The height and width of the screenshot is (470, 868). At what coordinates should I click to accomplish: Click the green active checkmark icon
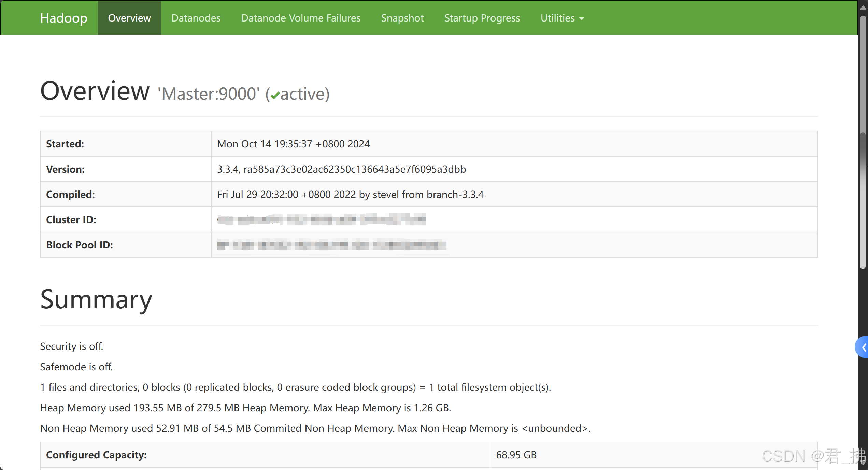(x=275, y=95)
